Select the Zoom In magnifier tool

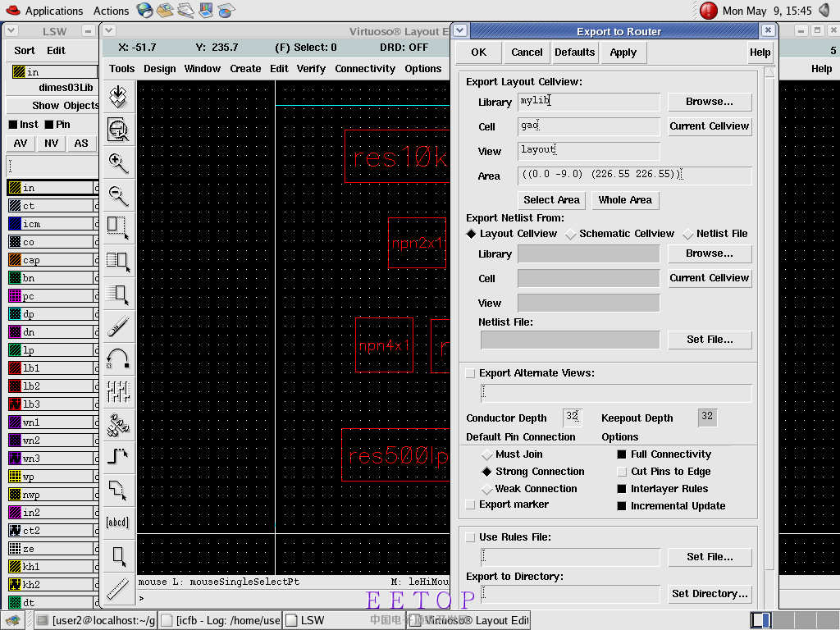(118, 163)
